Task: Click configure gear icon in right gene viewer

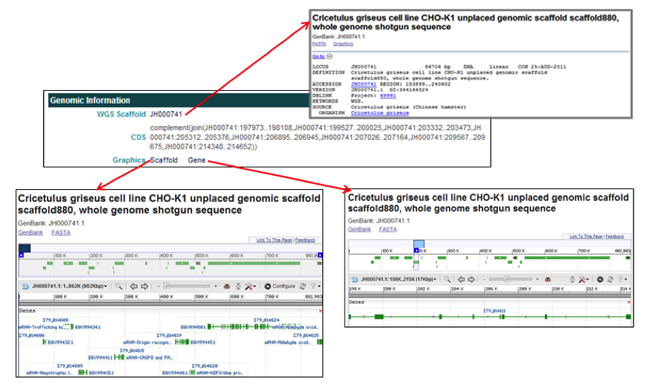Action: [600, 279]
